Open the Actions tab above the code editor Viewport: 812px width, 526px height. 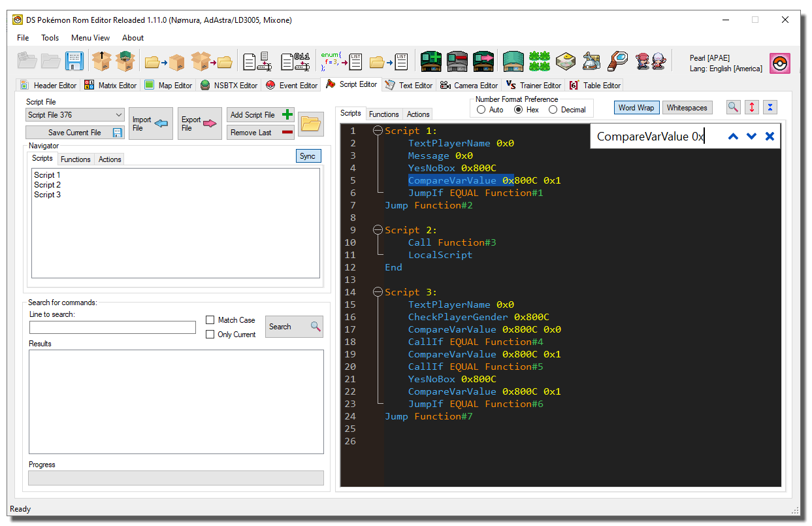(418, 114)
